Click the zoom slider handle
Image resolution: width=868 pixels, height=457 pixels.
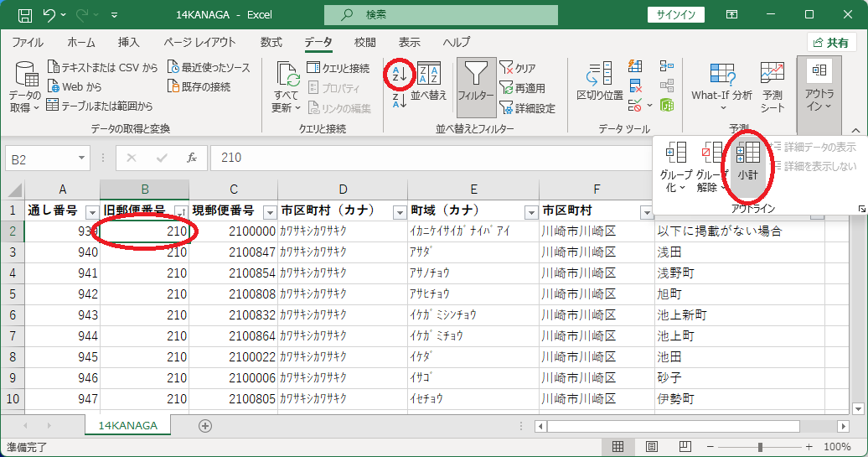(760, 446)
